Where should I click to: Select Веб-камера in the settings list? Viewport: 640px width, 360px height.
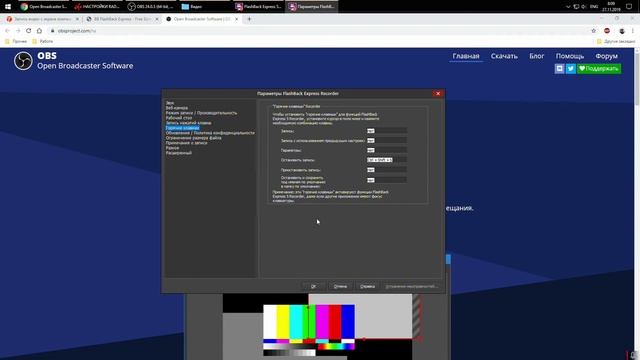[x=177, y=108]
